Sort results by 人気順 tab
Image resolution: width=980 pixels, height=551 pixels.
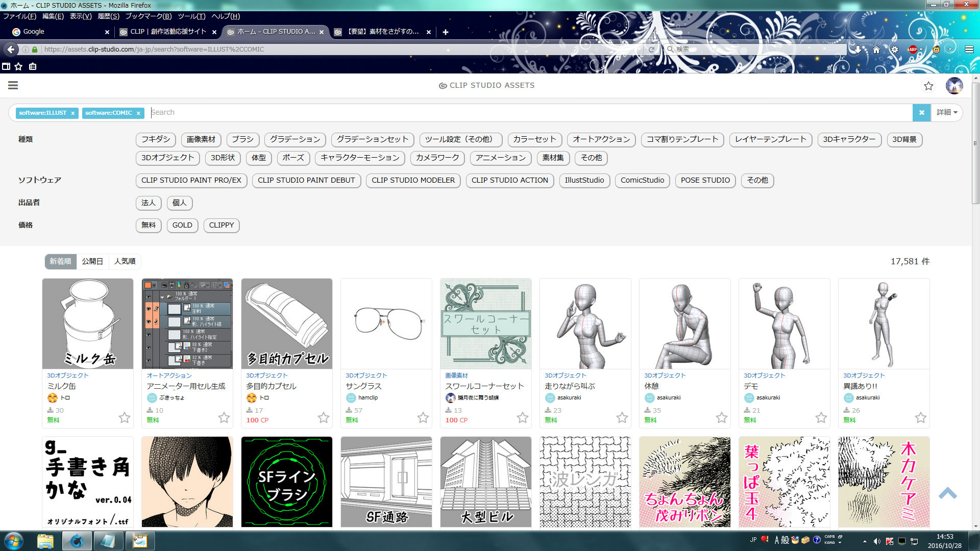click(125, 261)
